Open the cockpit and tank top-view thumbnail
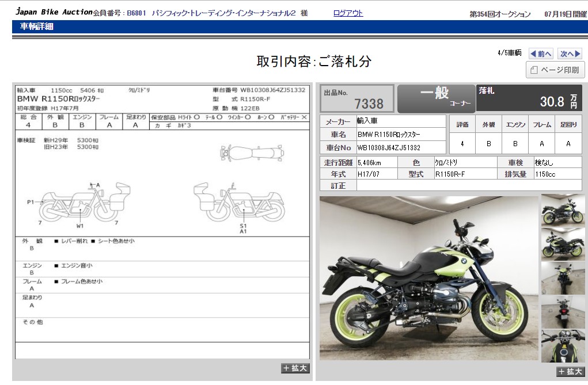Viewport: 588px width, 385px height. click(563, 346)
